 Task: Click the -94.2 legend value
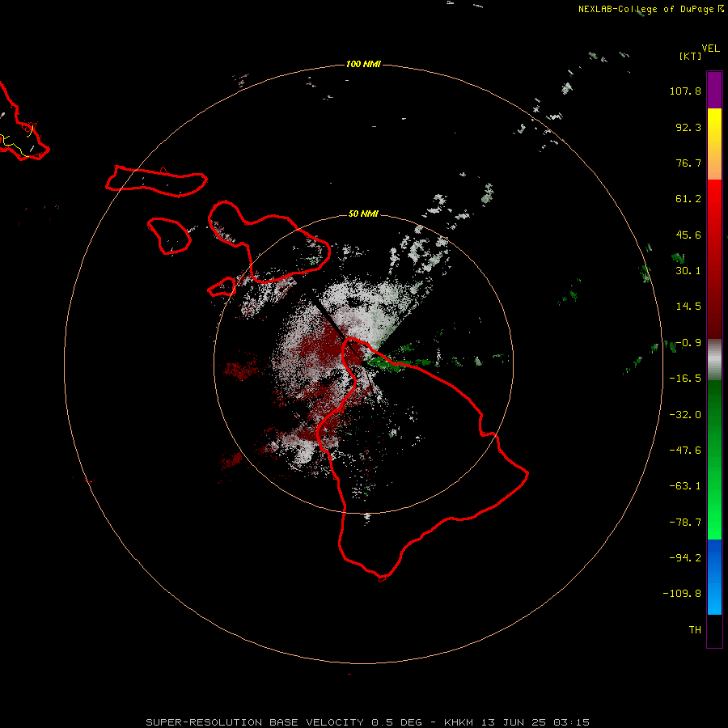(685, 557)
